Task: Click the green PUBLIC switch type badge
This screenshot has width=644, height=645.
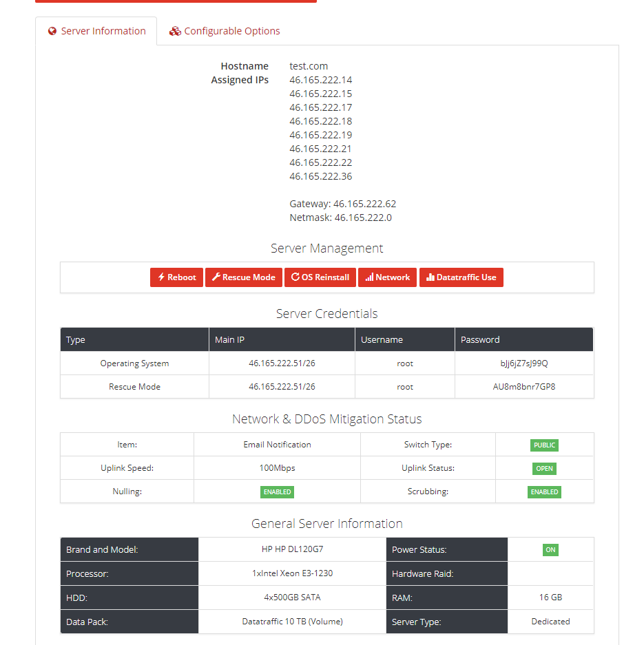Action: pos(544,445)
